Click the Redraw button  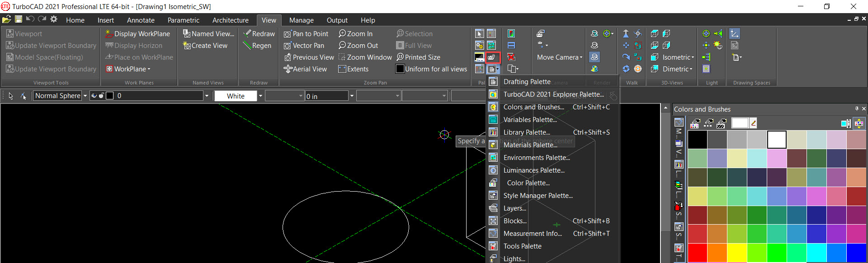pyautogui.click(x=259, y=34)
